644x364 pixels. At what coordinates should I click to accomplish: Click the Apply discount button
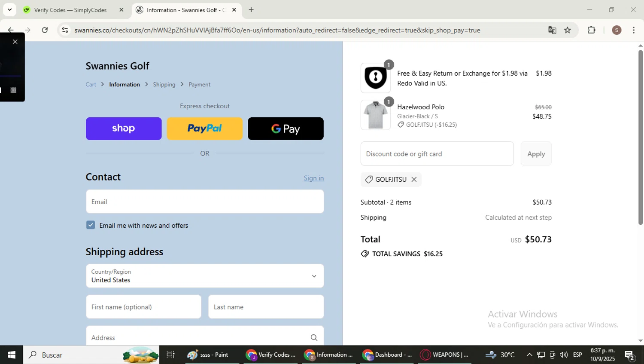click(x=536, y=154)
